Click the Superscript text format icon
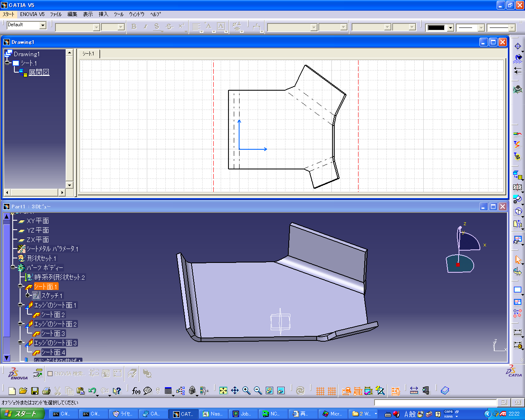Screen dimensions: 525x420 coord(181,27)
